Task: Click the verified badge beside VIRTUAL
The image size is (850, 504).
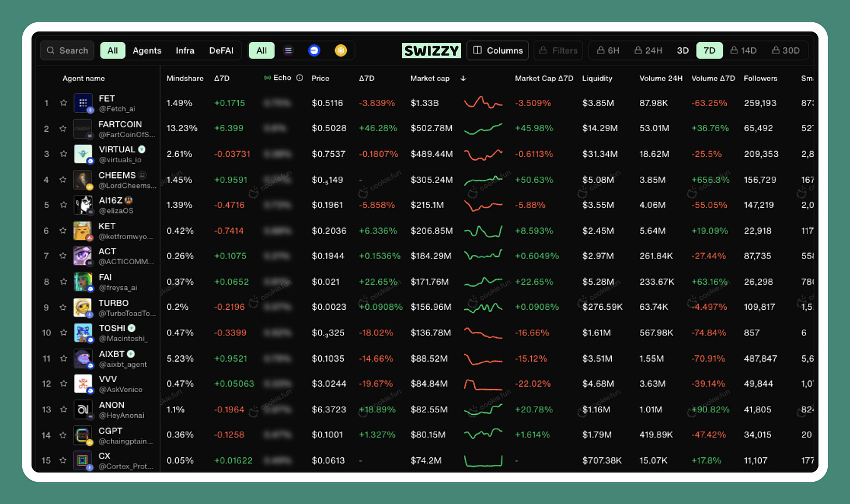Action: [142, 149]
